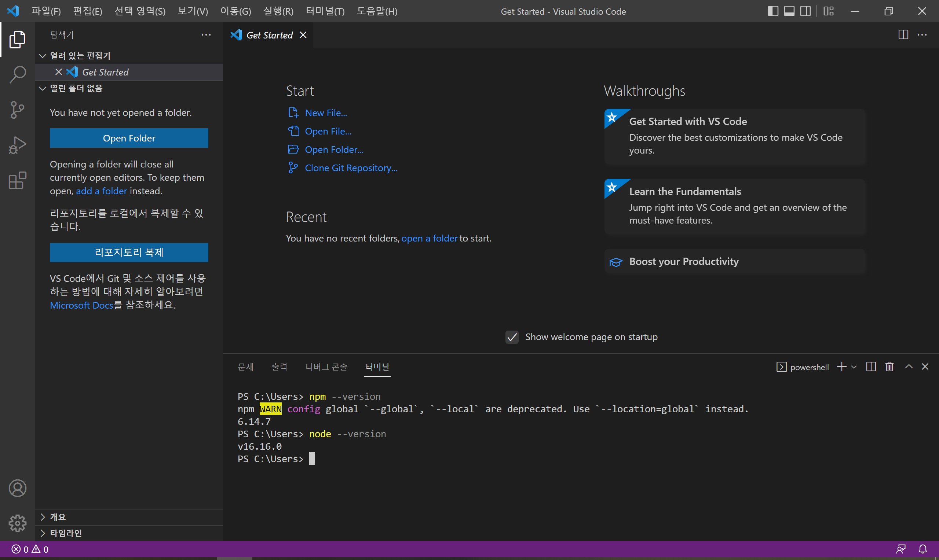Expand the 타임라인 section

[x=66, y=533]
